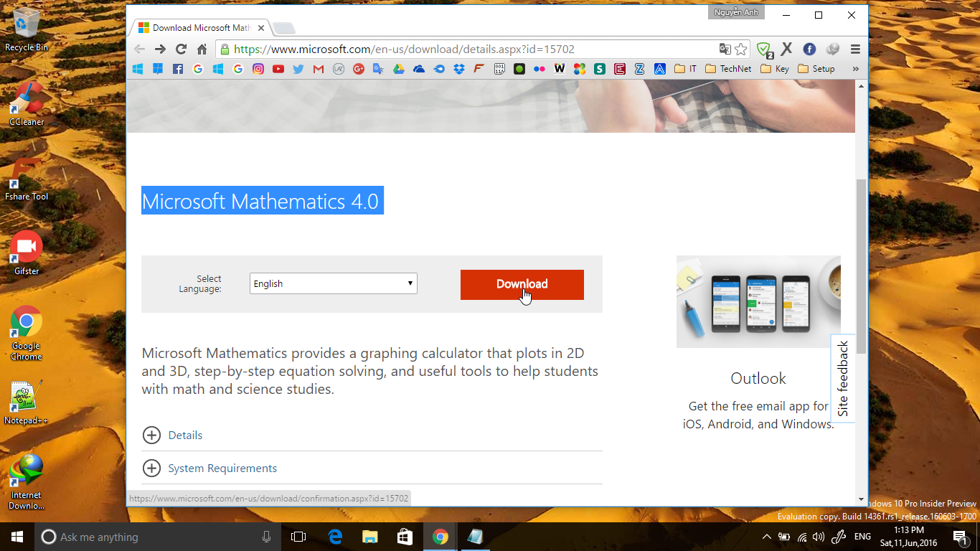
Task: Open the Outlook app promo image
Action: click(x=758, y=301)
